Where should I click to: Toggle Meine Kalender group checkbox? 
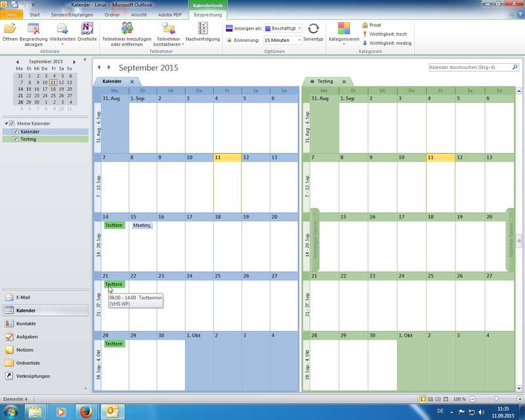pos(12,123)
